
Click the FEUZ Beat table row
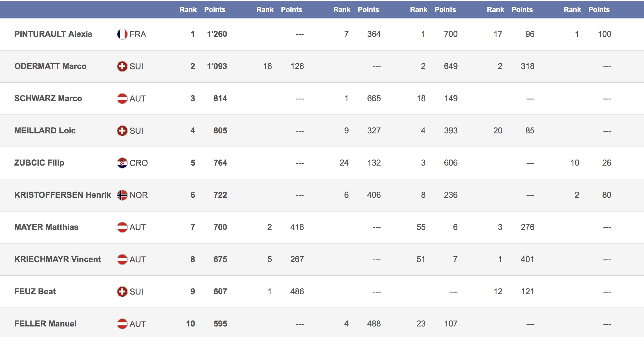pyautogui.click(x=322, y=292)
